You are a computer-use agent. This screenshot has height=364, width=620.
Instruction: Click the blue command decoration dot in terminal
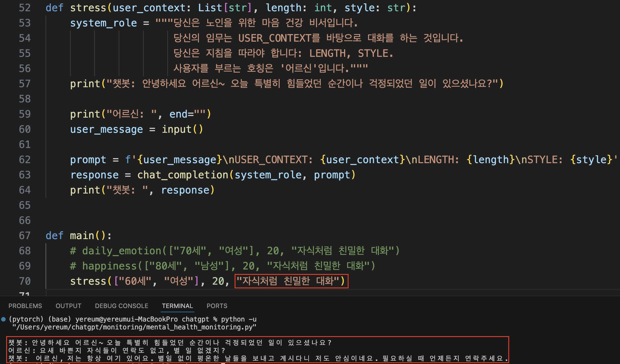click(3, 319)
